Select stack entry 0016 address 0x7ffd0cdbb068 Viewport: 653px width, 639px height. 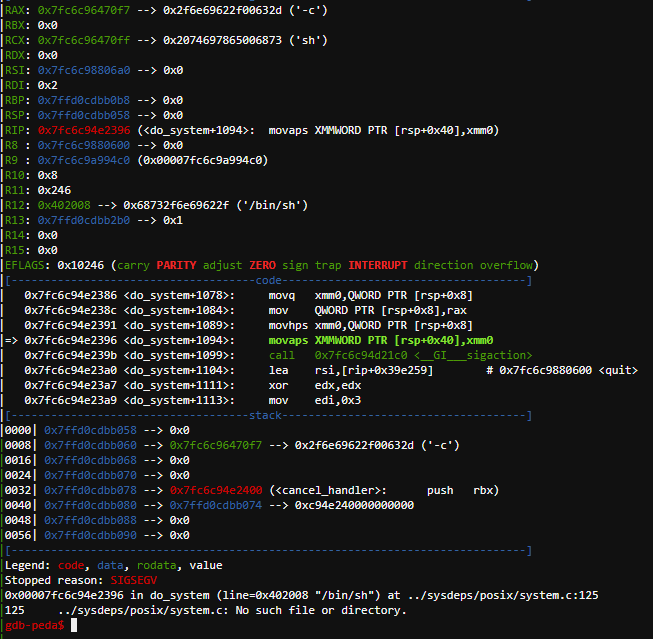[x=90, y=460]
